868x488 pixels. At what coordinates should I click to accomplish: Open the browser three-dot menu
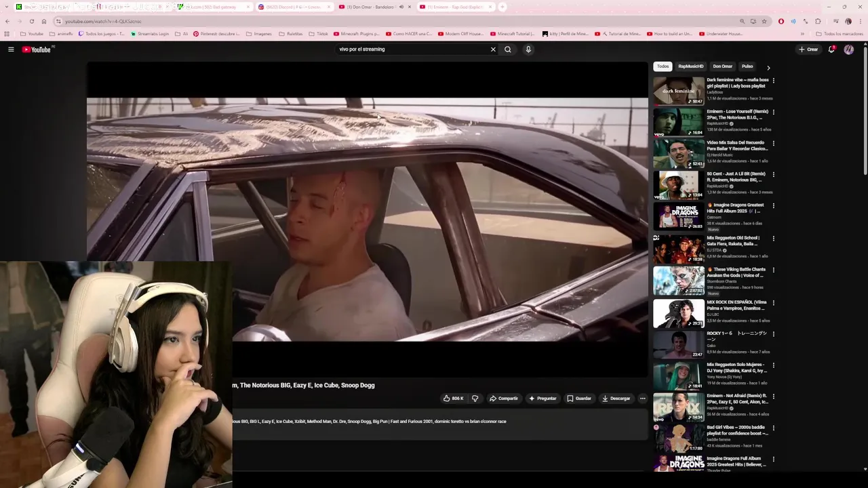point(861,21)
